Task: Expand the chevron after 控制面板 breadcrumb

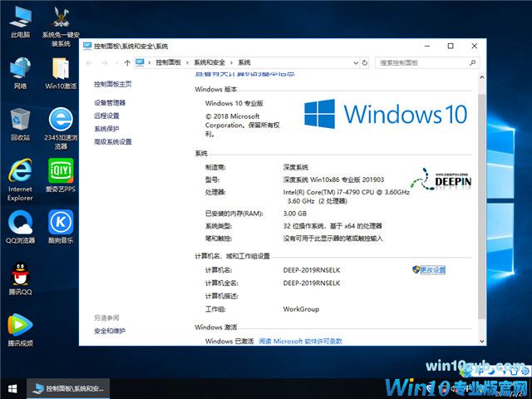Action: pyautogui.click(x=187, y=63)
